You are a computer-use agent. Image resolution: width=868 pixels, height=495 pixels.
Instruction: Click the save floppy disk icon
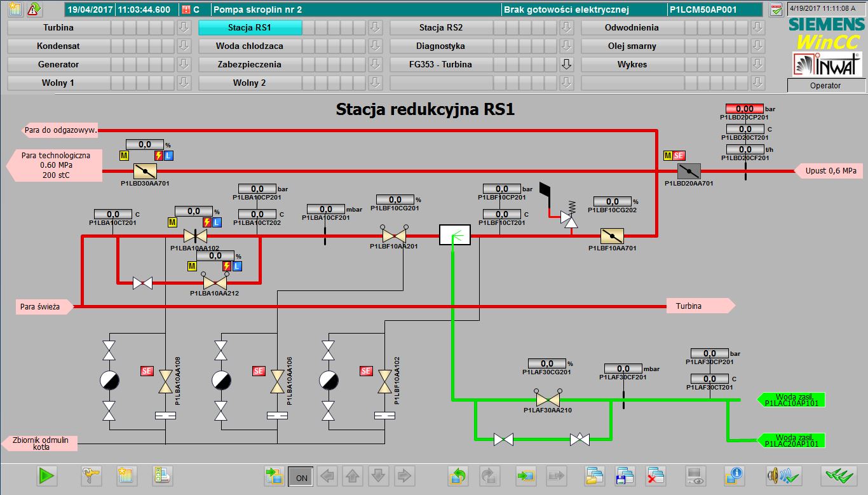click(625, 475)
